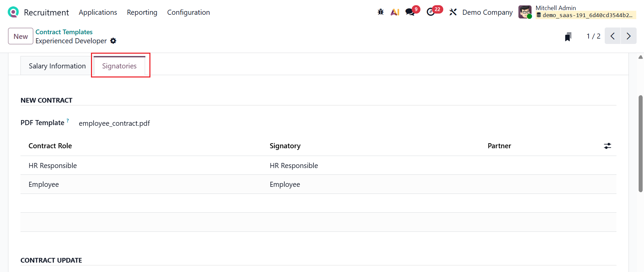Viewport: 644px width, 272px height.
Task: Click the vertical scrollbar thumb
Action: pyautogui.click(x=641, y=144)
